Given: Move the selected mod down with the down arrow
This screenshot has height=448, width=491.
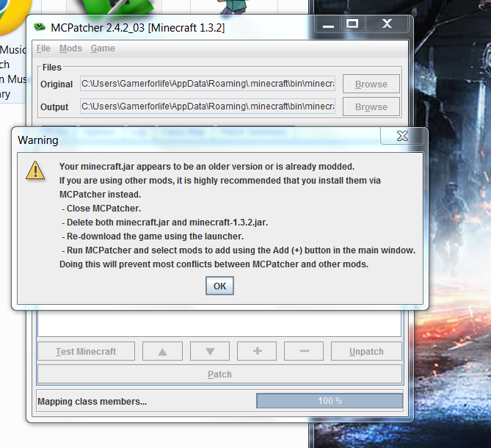Looking at the screenshot, I should pyautogui.click(x=210, y=351).
